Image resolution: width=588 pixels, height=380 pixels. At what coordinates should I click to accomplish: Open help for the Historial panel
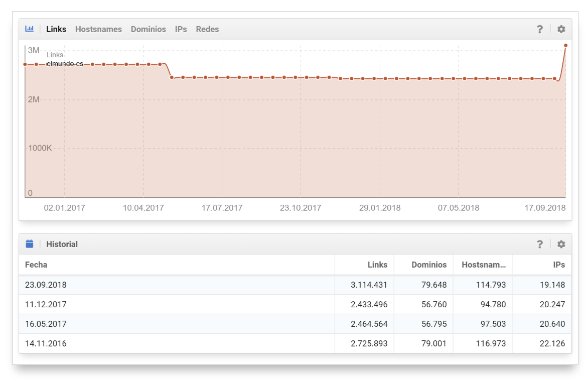pyautogui.click(x=540, y=244)
